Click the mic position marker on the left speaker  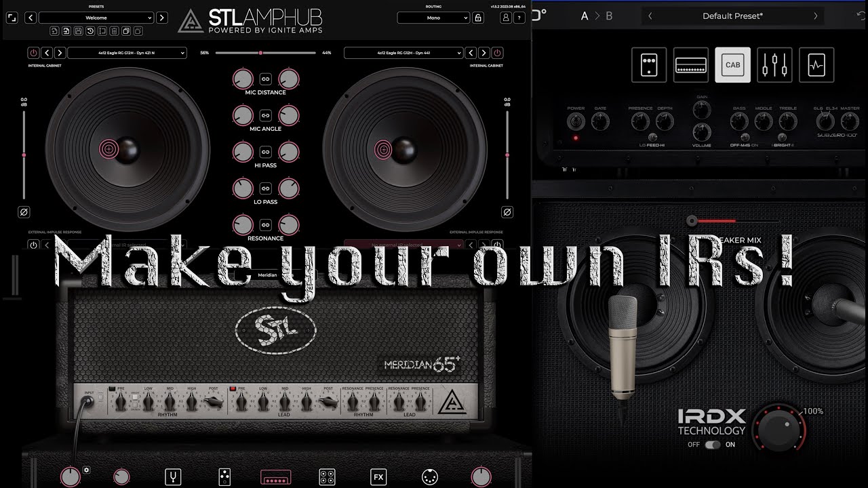coord(108,148)
